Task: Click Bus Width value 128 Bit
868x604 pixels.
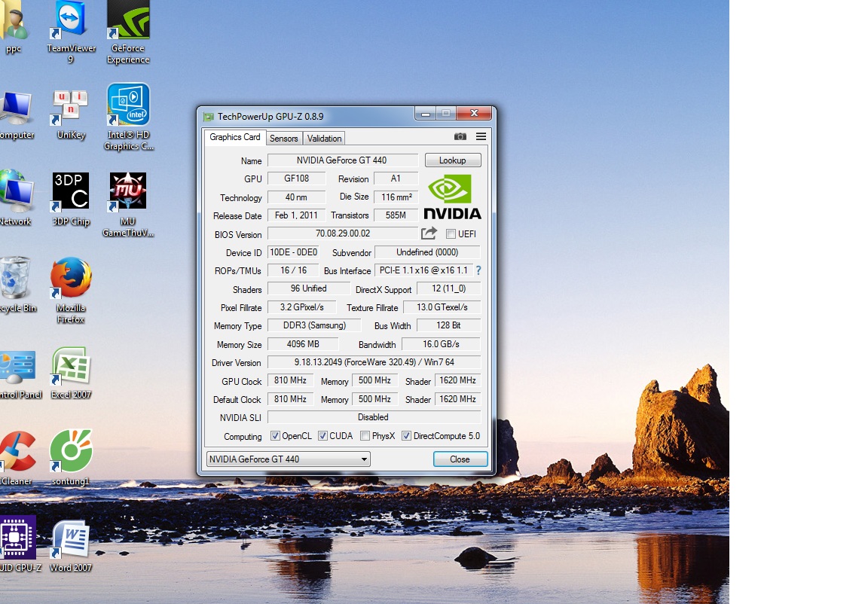Action: tap(448, 325)
